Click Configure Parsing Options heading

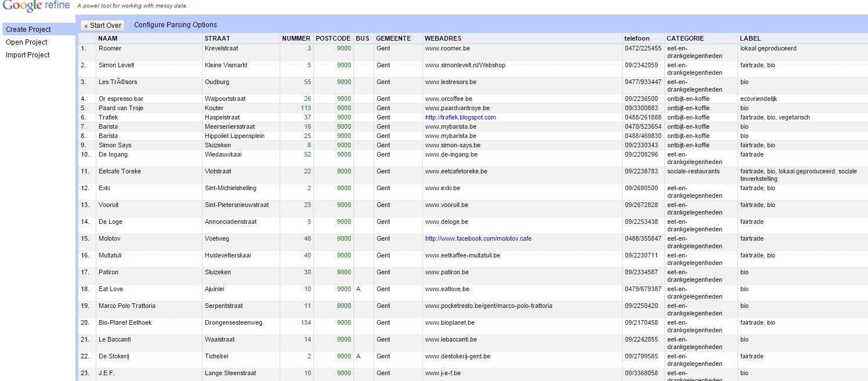(x=175, y=25)
